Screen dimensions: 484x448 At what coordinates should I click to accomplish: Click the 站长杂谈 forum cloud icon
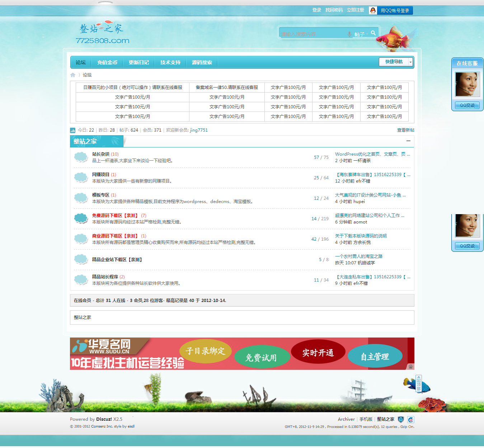[81, 157]
